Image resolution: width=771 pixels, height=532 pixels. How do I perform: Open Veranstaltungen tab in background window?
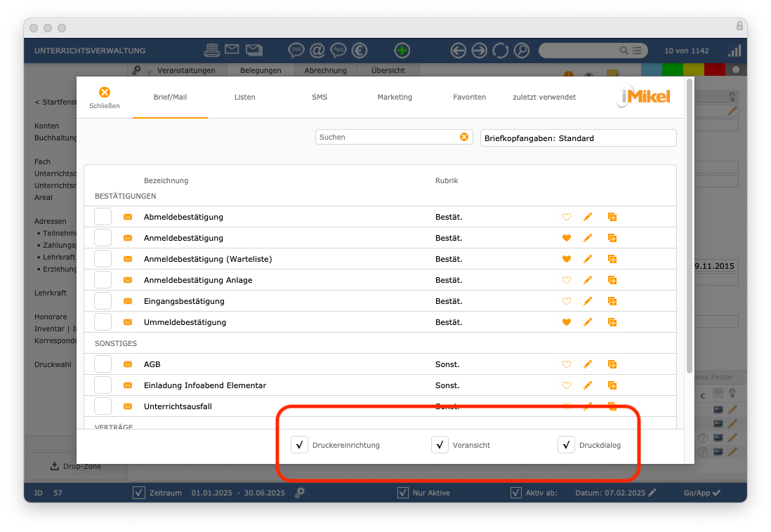(x=186, y=70)
